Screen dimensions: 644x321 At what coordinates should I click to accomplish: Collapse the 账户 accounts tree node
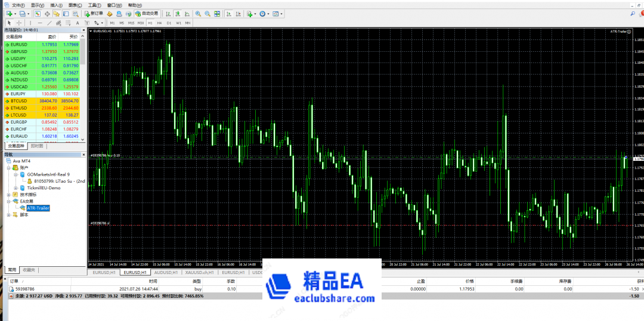(9, 168)
